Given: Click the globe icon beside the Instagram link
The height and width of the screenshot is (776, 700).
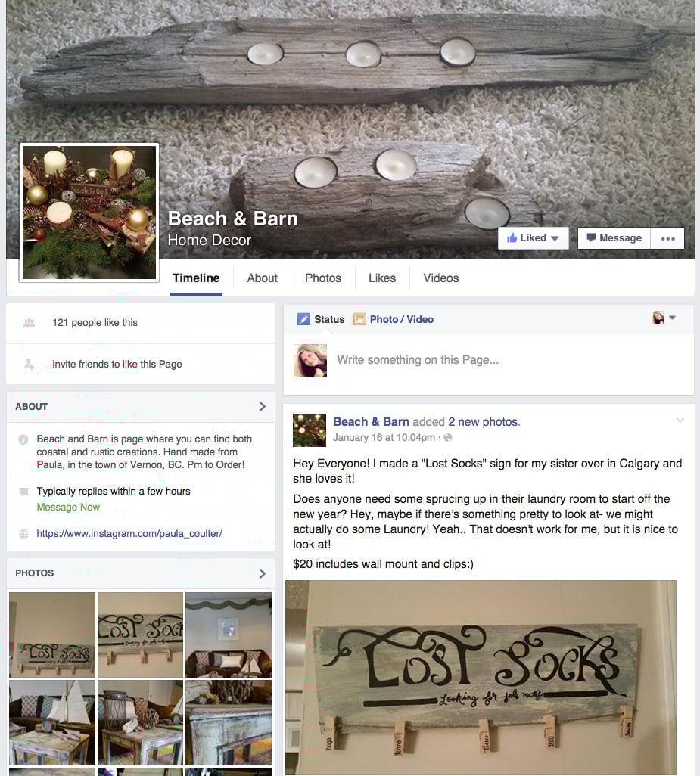Looking at the screenshot, I should 23,534.
